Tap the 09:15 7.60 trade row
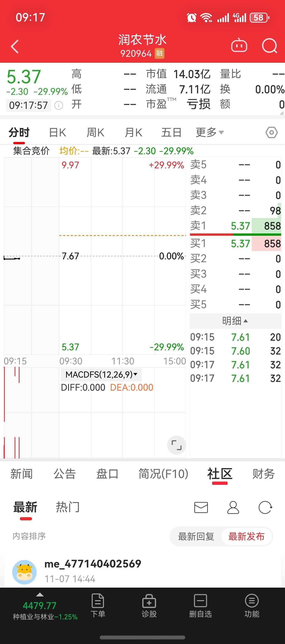 coord(235,351)
